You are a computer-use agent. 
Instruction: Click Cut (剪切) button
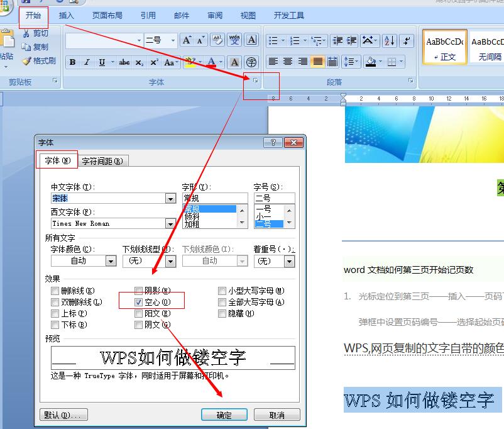coord(35,33)
